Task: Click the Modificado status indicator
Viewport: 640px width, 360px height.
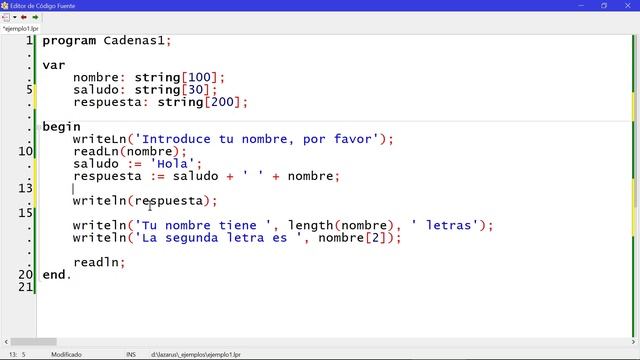Action: [66, 355]
